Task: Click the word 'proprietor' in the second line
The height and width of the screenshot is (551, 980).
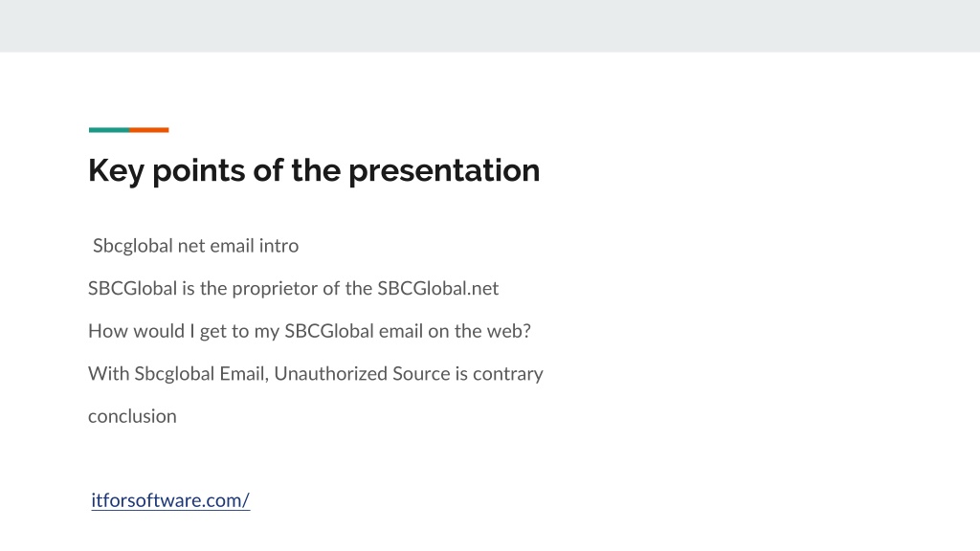Action: (x=275, y=289)
